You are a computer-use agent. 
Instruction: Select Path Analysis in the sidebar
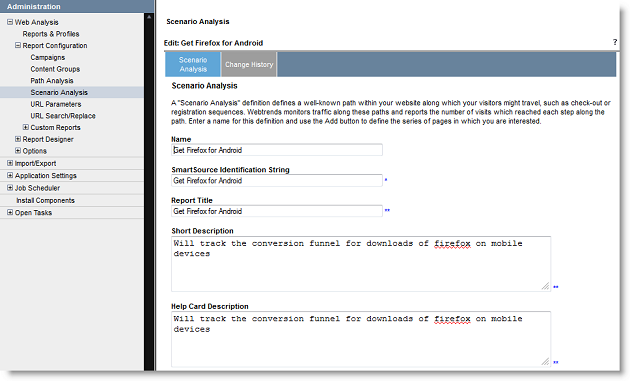coord(52,80)
